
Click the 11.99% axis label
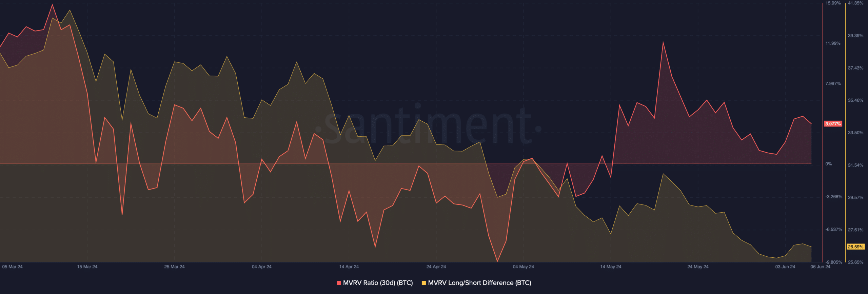click(x=833, y=43)
